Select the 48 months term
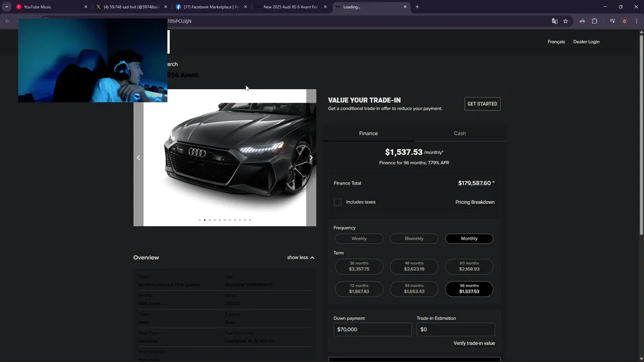The width and height of the screenshot is (644, 362). 414,266
